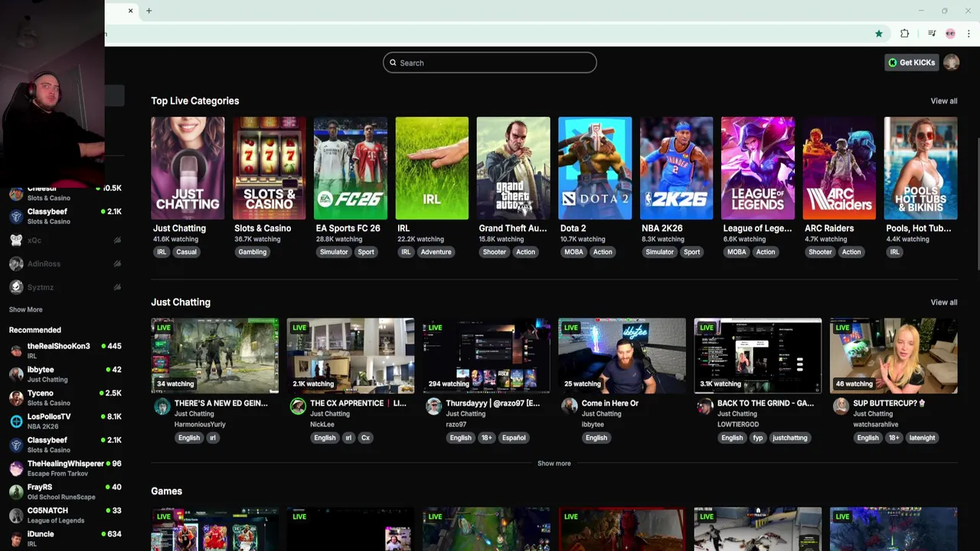Open LosPollosTV avatar in Recommended list
The width and height of the screenshot is (980, 551).
16,422
